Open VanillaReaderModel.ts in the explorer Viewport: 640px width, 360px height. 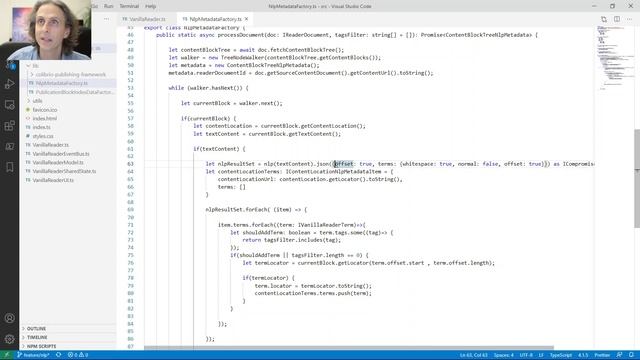[x=58, y=162]
